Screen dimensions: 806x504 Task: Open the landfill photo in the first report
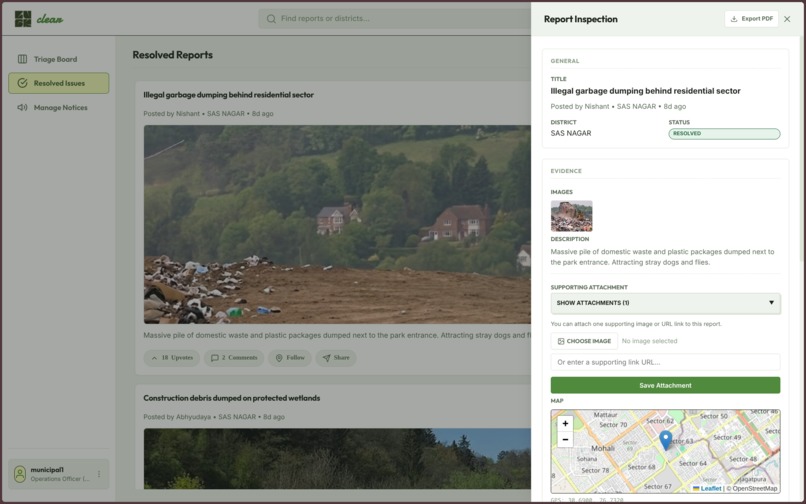click(x=337, y=224)
